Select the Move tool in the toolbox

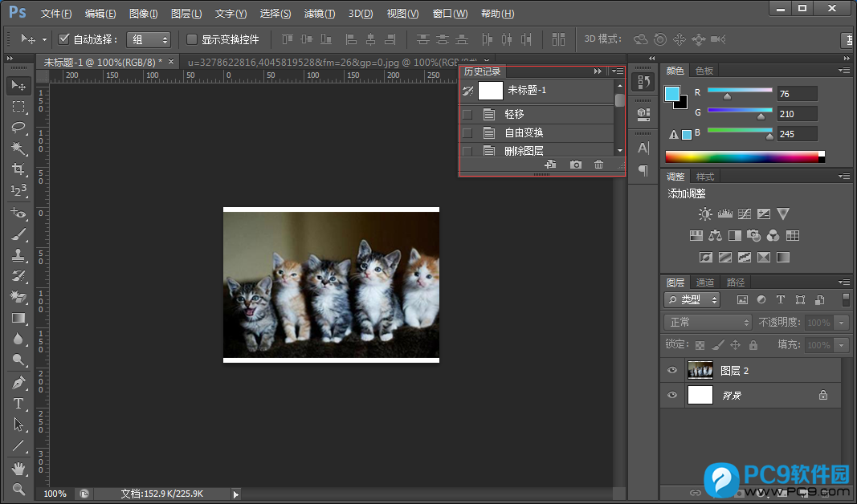tap(18, 86)
